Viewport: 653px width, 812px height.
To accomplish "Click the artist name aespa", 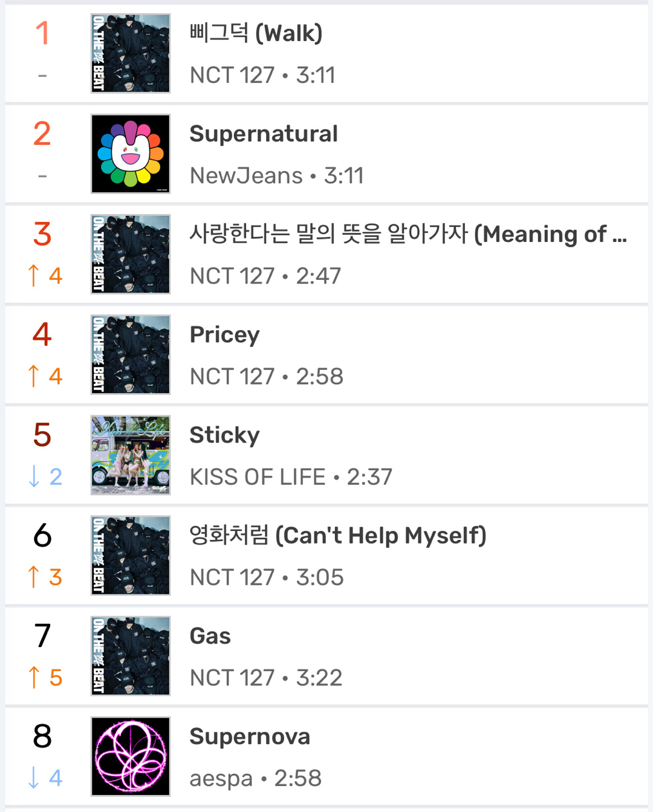I will pyautogui.click(x=221, y=779).
